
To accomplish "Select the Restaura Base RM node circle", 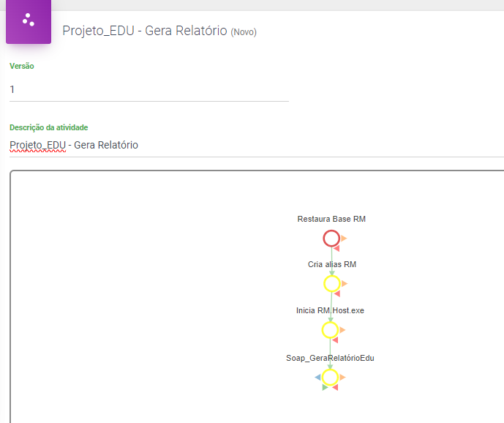I will [331, 239].
